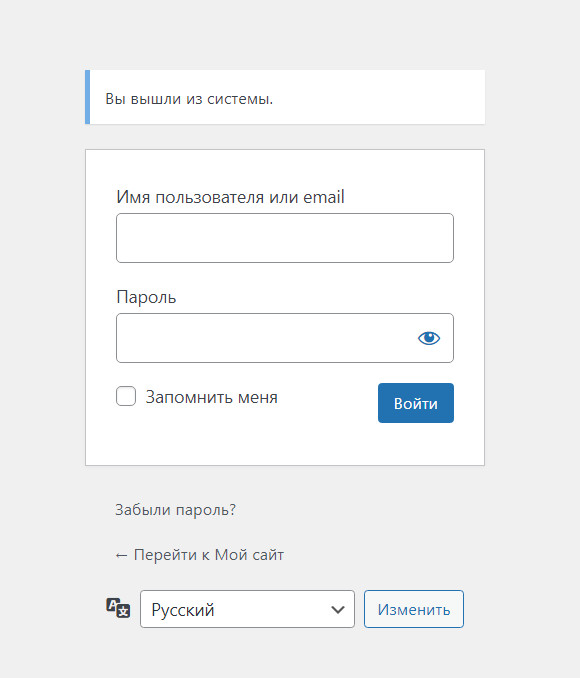
Task: Open the Русский language dropdown
Action: [x=247, y=609]
